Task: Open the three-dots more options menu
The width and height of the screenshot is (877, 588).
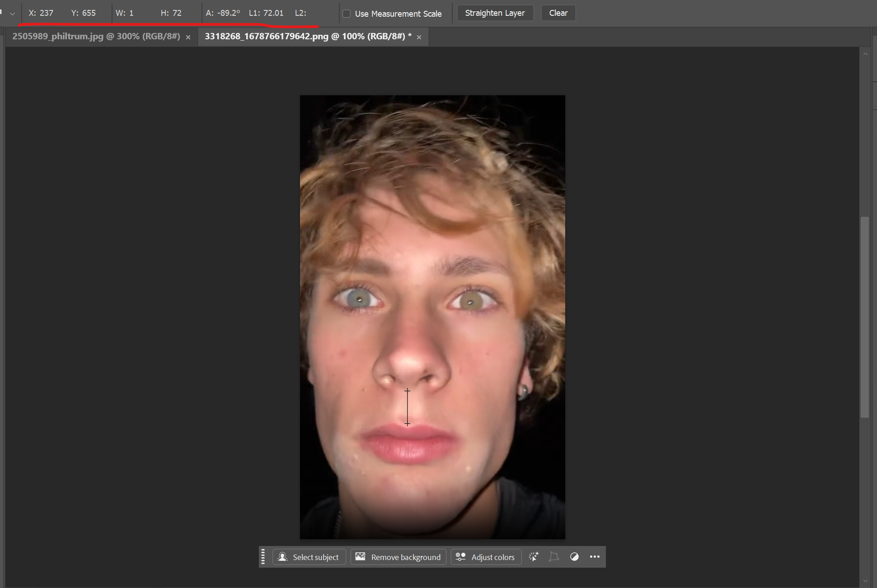Action: coord(595,557)
